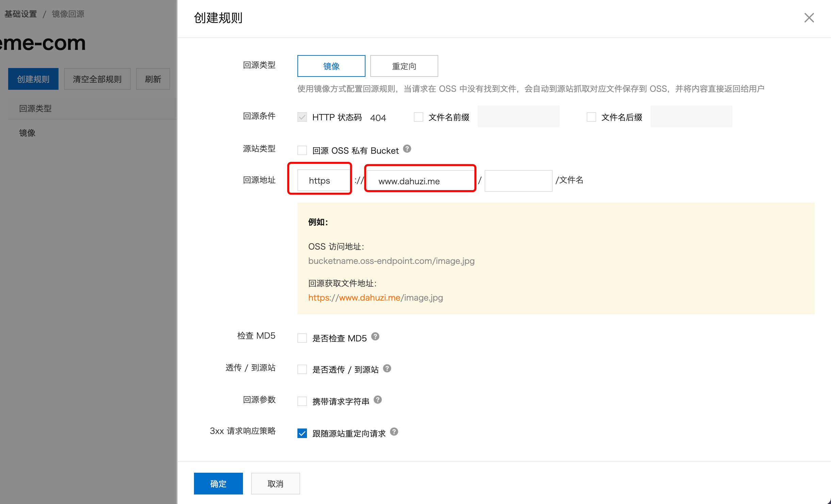Click help icon next to 是否透传 / 到源站
The height and width of the screenshot is (504, 831).
pos(387,368)
